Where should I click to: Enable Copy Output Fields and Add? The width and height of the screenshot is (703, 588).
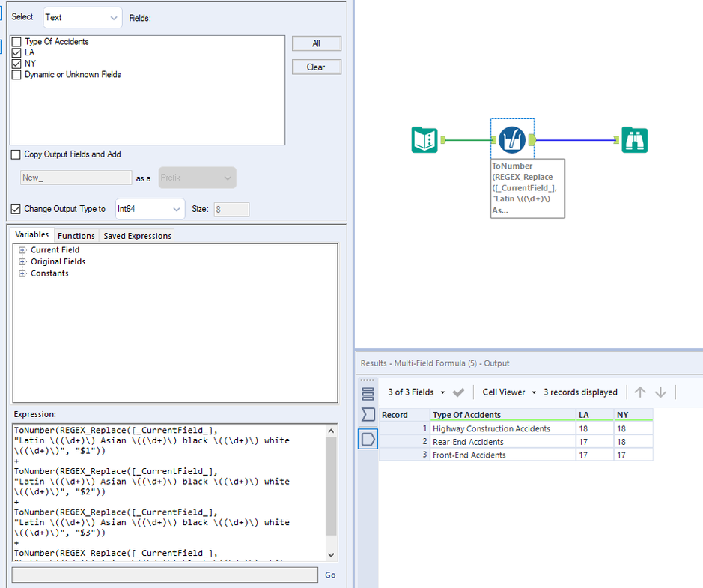tap(16, 154)
